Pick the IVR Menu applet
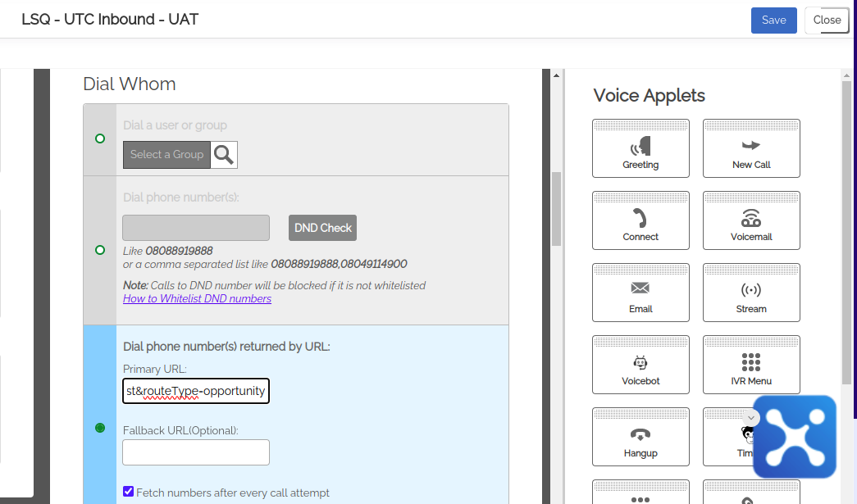This screenshot has height=504, width=857. pos(751,365)
